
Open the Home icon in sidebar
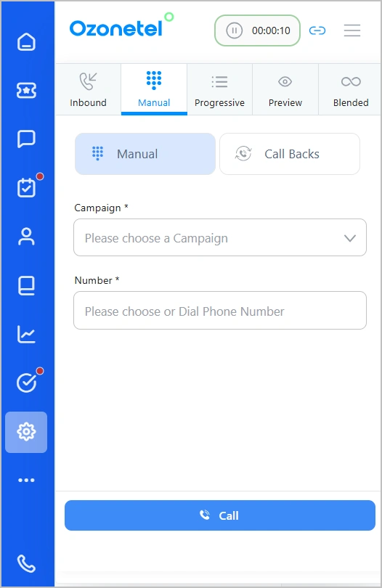[26, 41]
